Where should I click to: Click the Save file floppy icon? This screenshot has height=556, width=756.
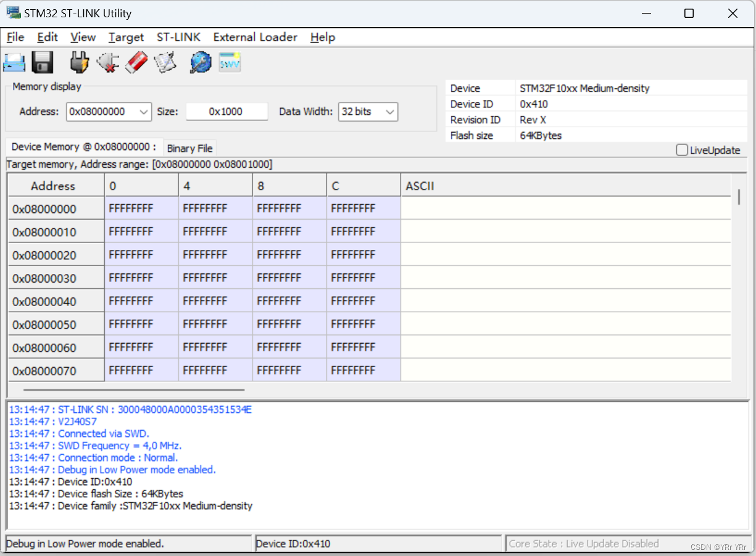[x=43, y=62]
